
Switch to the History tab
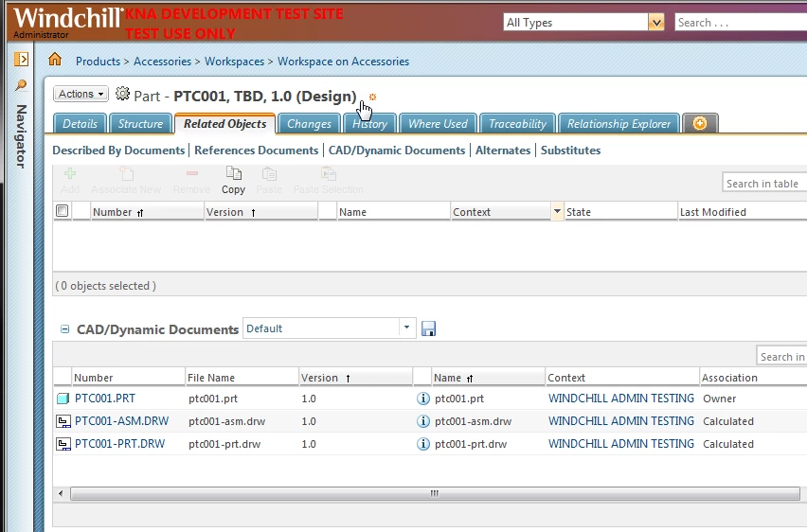coord(369,123)
